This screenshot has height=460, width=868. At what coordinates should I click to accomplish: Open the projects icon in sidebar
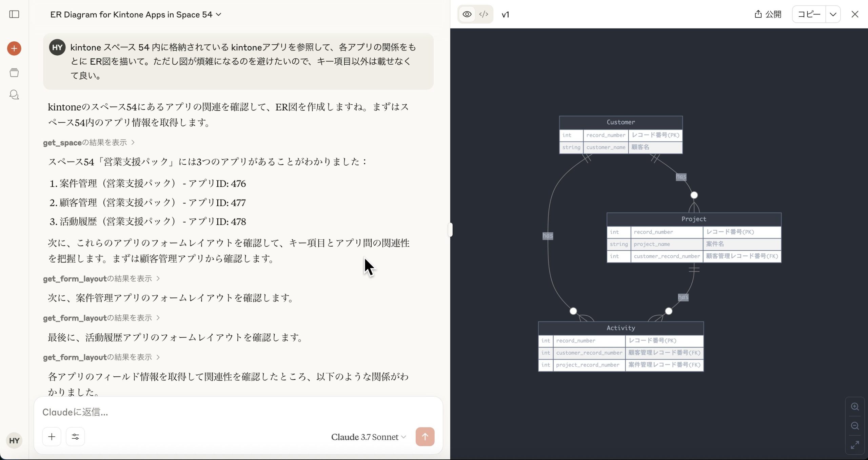click(14, 72)
